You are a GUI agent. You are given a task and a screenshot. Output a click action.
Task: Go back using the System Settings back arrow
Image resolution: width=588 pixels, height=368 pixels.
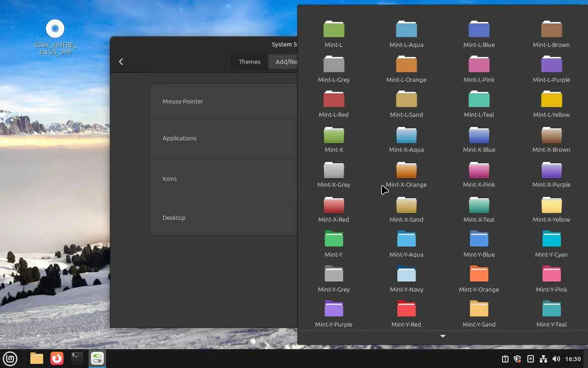coord(121,62)
